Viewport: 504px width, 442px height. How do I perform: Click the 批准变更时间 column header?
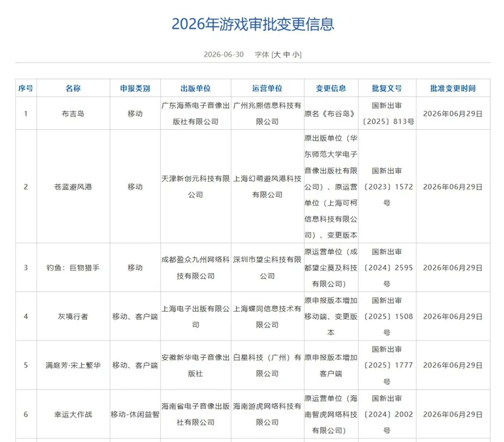click(453, 88)
